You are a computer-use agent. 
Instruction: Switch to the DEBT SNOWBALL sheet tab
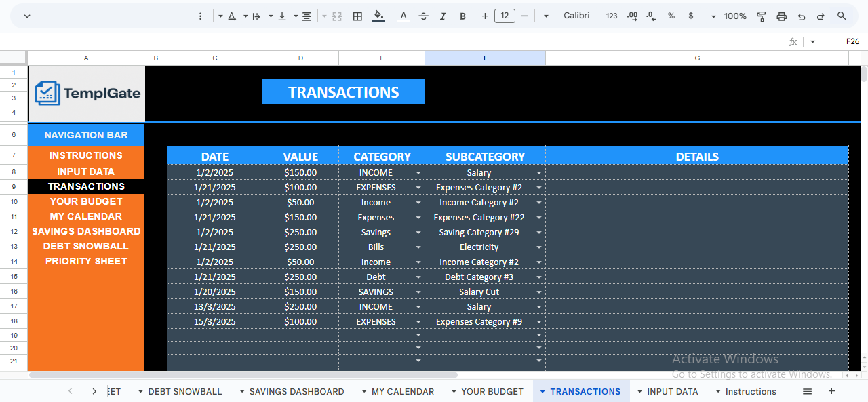point(184,391)
